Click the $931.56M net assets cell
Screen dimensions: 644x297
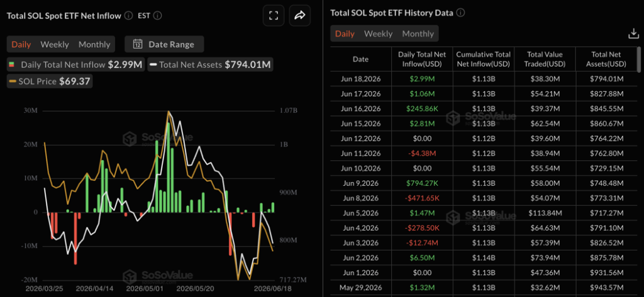[x=606, y=273]
